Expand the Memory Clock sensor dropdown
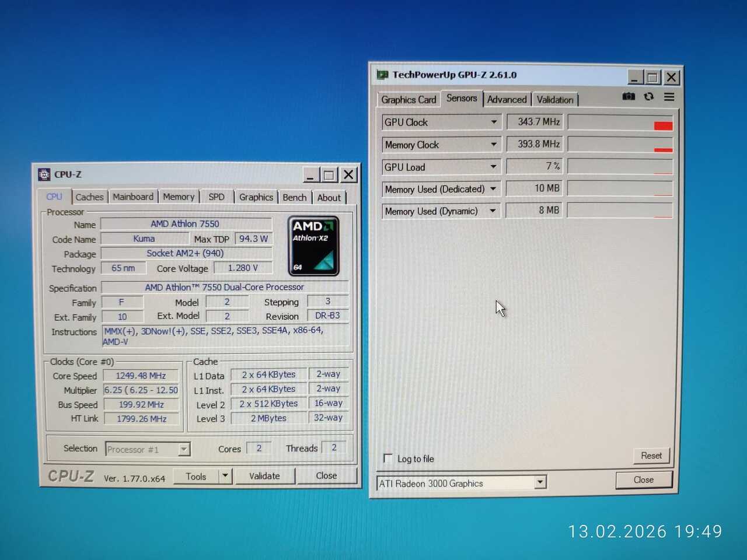 [x=494, y=144]
